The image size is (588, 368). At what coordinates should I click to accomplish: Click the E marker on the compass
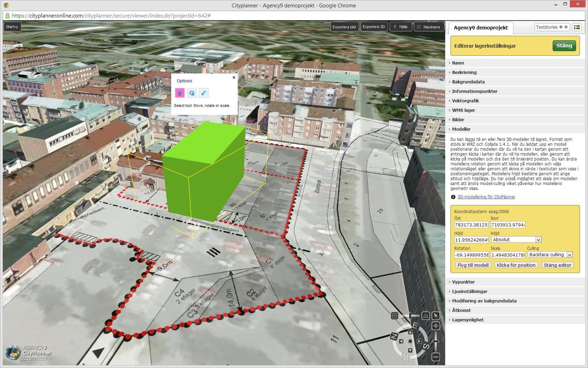(415, 326)
